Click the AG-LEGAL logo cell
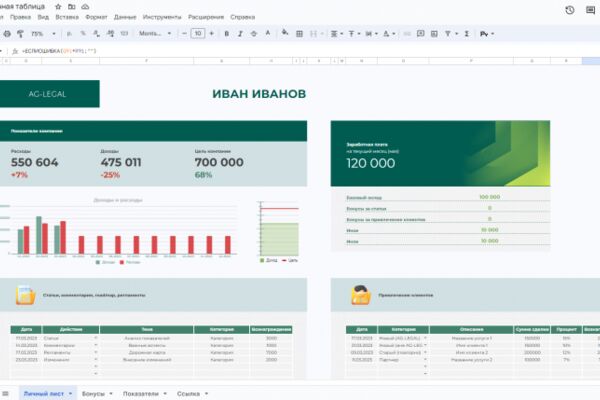600x400 pixels. coord(48,94)
